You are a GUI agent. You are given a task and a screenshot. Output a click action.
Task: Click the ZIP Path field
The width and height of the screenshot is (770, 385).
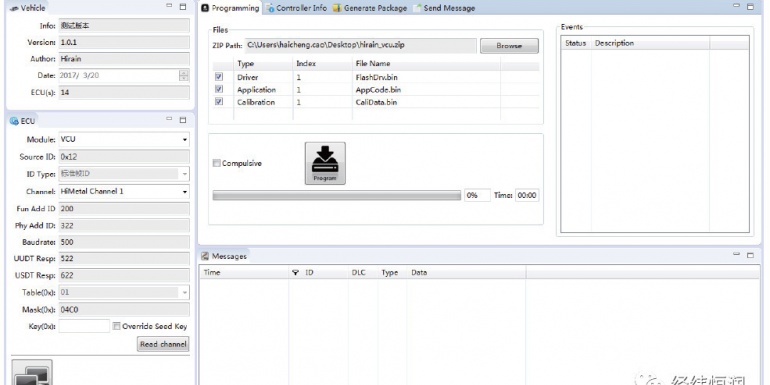[x=361, y=45]
